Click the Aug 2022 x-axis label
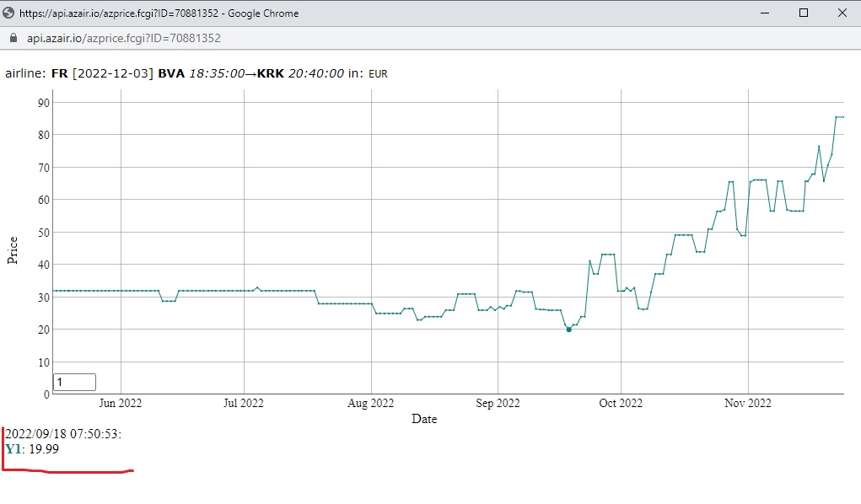The height and width of the screenshot is (504, 861). (x=371, y=403)
